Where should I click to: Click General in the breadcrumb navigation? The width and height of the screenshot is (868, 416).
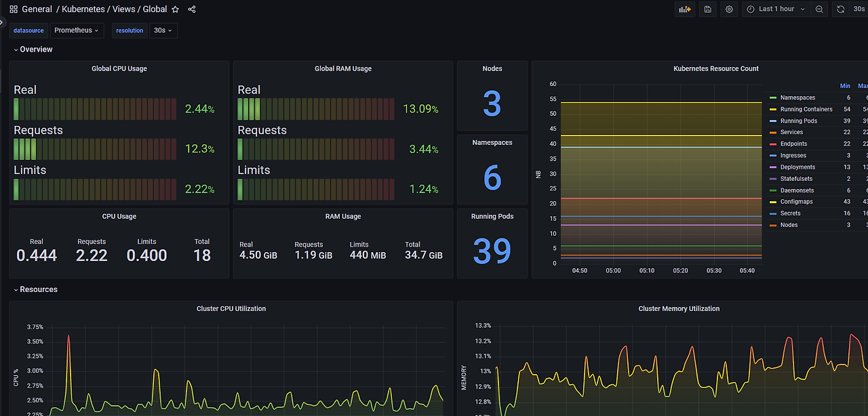(37, 9)
